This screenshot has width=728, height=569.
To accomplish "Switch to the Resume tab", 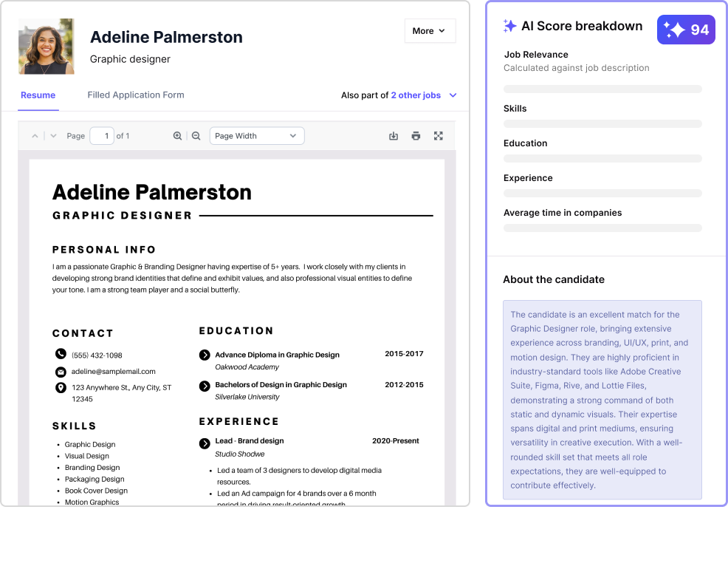I will click(38, 95).
